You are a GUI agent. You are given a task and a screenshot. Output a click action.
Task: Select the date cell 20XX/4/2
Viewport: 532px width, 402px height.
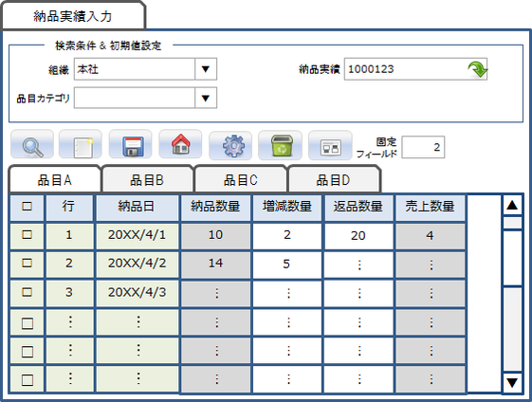pos(137,265)
